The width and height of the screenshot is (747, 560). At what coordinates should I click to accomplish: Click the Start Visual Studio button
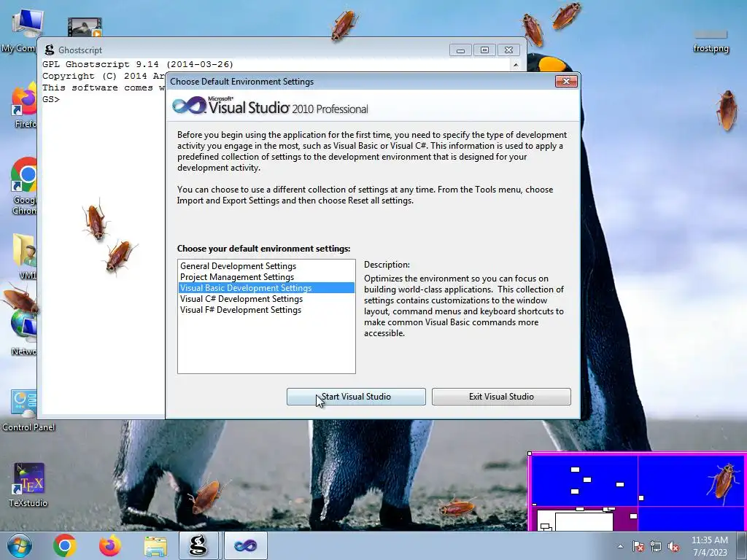(x=356, y=397)
